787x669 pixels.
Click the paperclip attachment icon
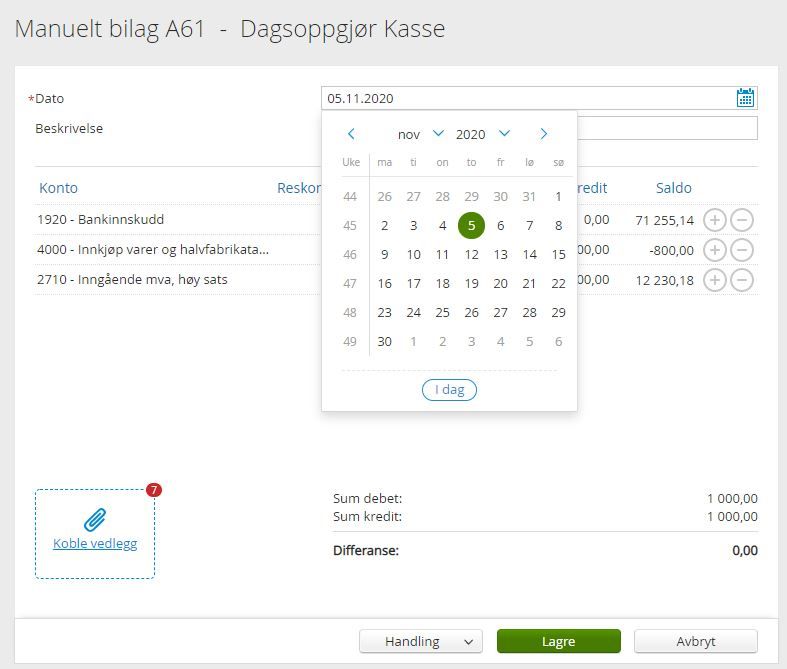(95, 519)
